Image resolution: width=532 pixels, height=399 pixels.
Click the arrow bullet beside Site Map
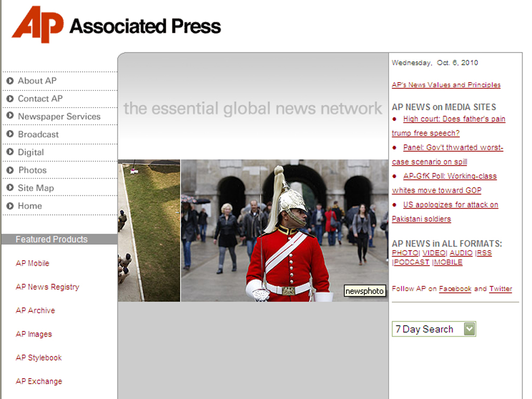[10, 187]
